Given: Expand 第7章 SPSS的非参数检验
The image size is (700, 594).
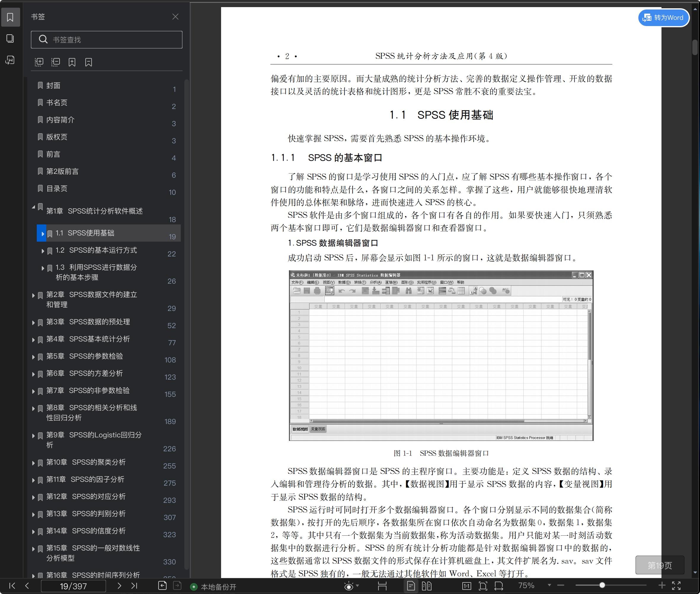Looking at the screenshot, I should (33, 391).
